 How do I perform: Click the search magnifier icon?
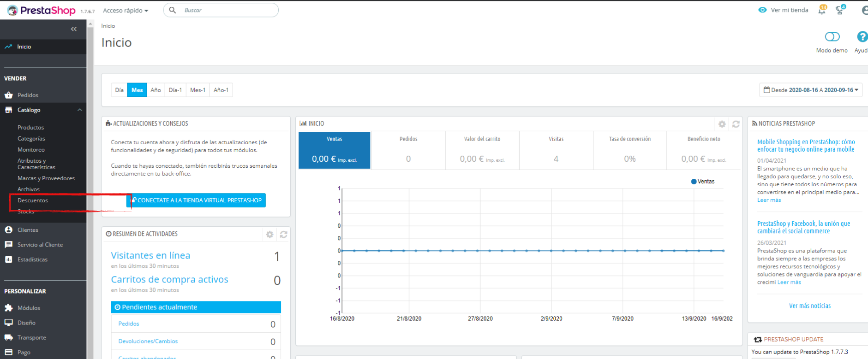pyautogui.click(x=173, y=10)
